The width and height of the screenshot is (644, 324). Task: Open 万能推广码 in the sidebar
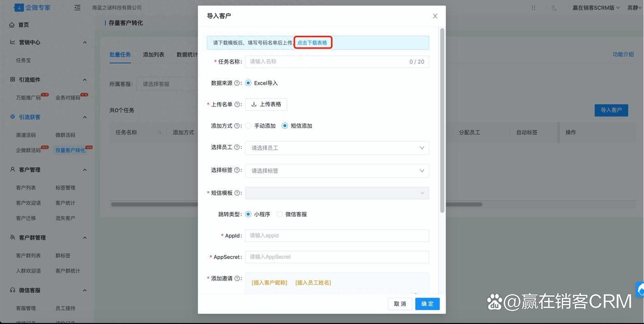click(x=28, y=98)
